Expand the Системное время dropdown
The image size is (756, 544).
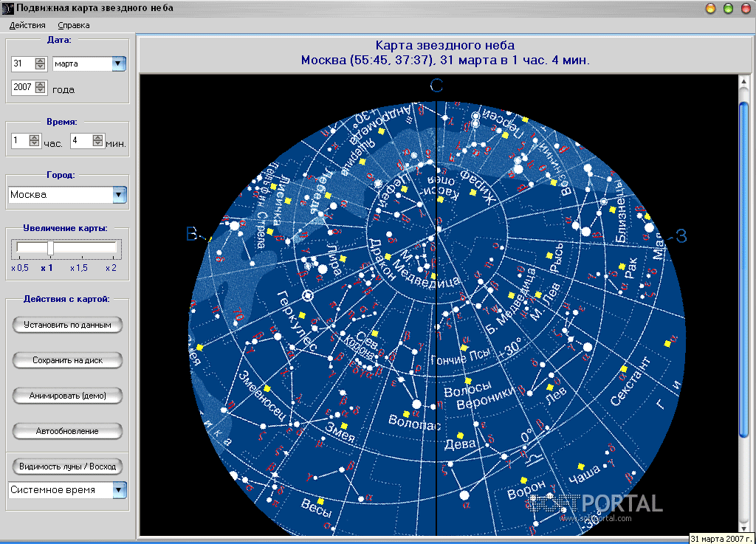[x=120, y=490]
